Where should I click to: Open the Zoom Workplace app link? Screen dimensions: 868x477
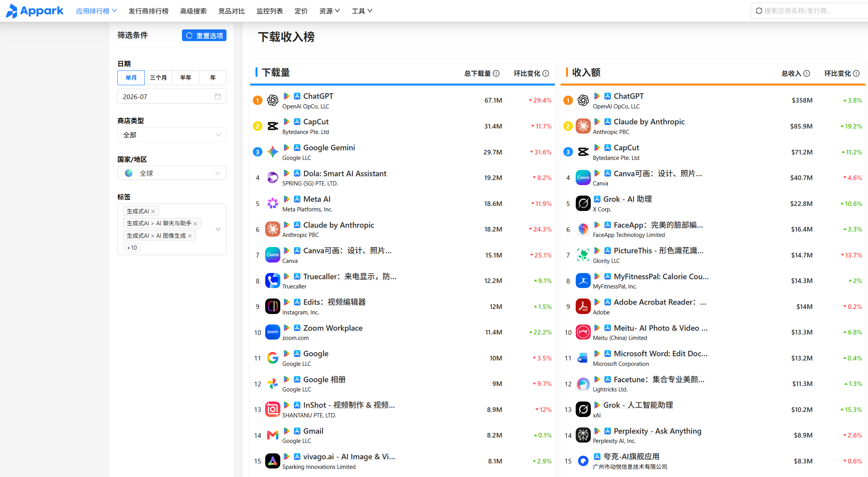333,328
